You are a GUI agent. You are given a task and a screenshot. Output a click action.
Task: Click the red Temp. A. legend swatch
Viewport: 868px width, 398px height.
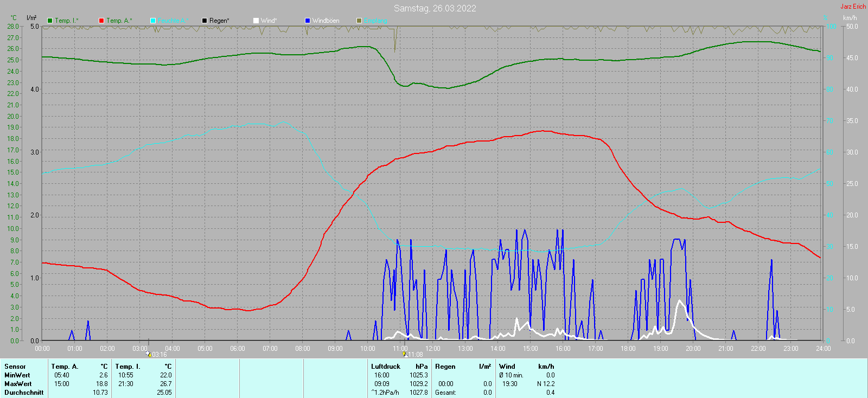[x=101, y=21]
